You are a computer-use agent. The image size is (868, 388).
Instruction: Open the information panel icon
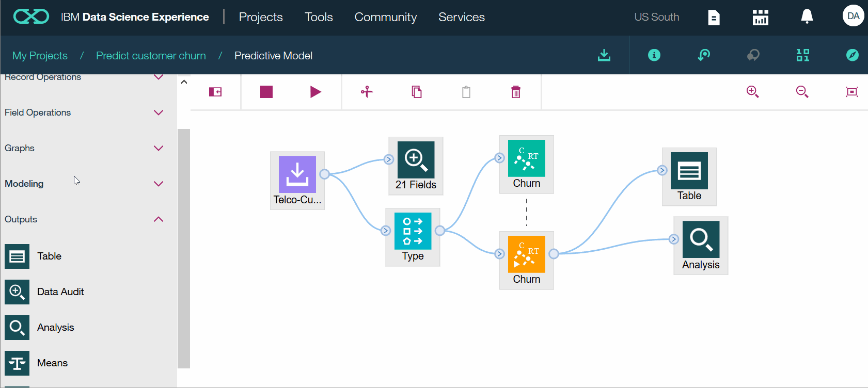click(x=654, y=55)
